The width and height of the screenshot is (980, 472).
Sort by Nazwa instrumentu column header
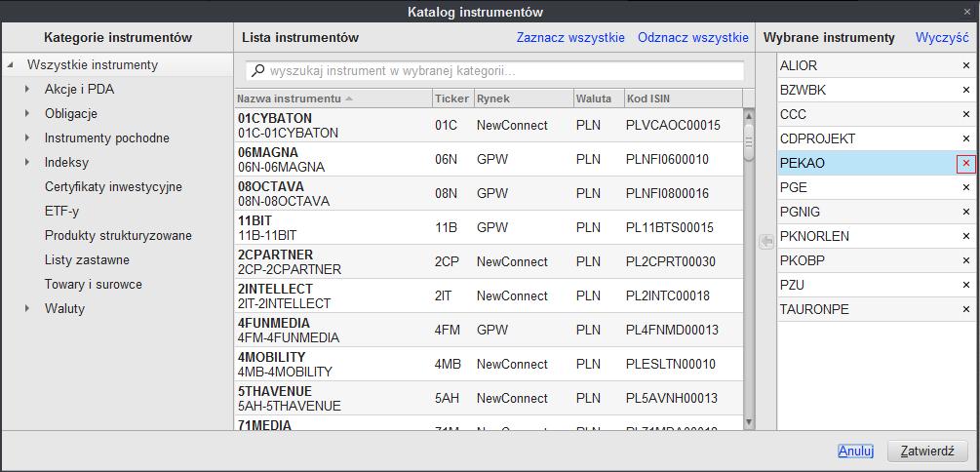click(333, 98)
